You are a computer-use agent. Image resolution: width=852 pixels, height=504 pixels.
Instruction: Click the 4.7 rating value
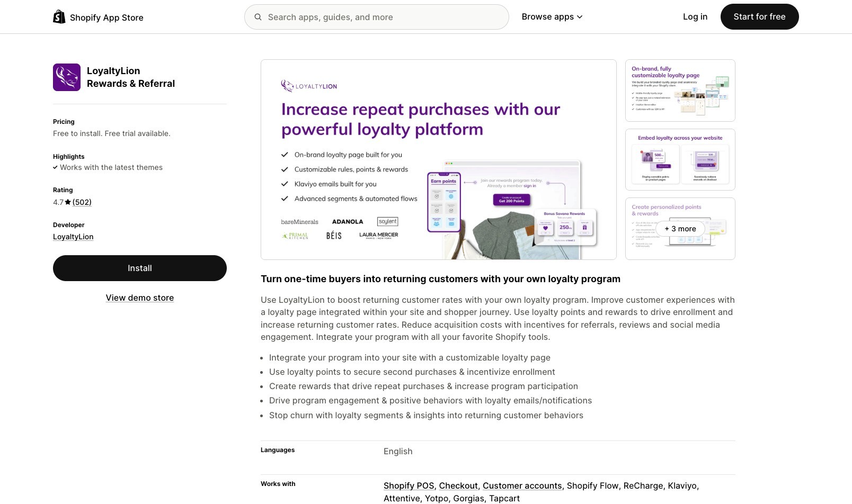point(58,202)
